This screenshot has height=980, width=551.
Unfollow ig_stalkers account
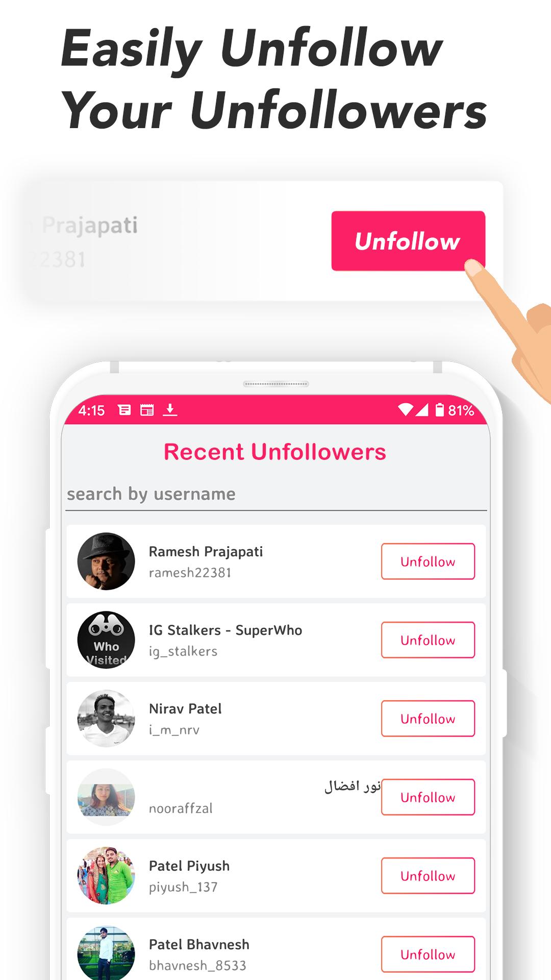(x=428, y=640)
